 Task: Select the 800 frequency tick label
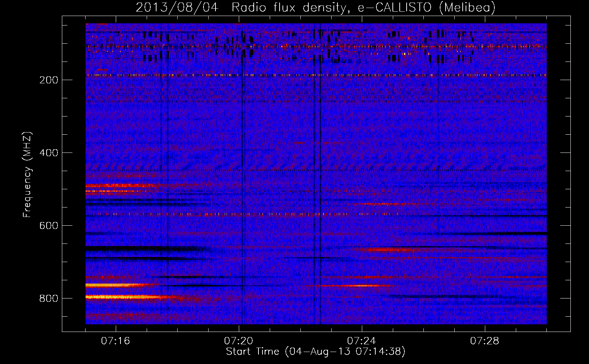[48, 298]
